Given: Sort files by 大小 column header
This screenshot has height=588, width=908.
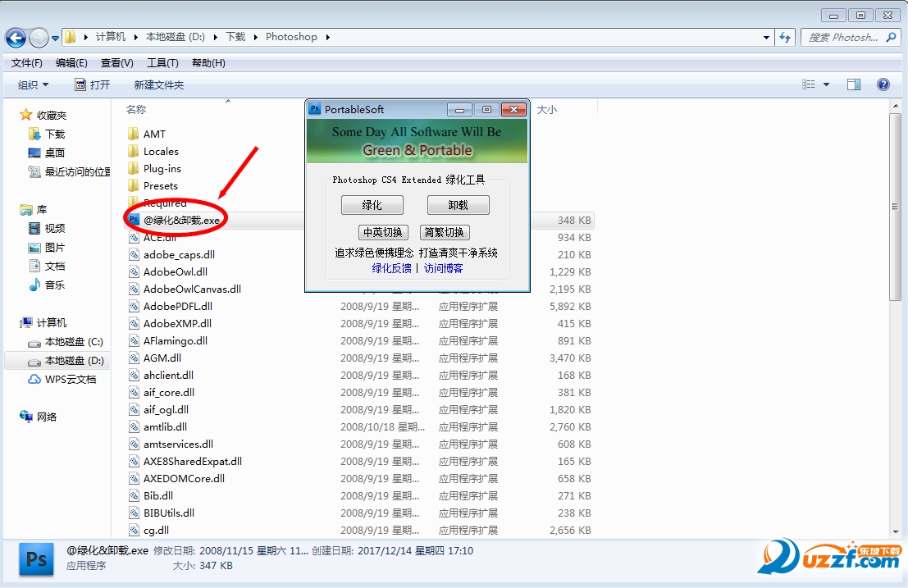Looking at the screenshot, I should coord(546,109).
